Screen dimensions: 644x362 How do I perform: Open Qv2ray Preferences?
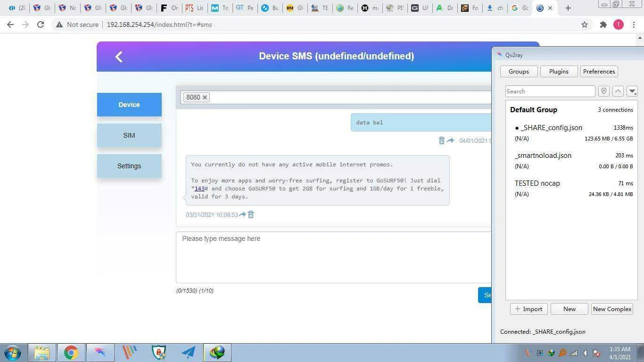point(599,72)
